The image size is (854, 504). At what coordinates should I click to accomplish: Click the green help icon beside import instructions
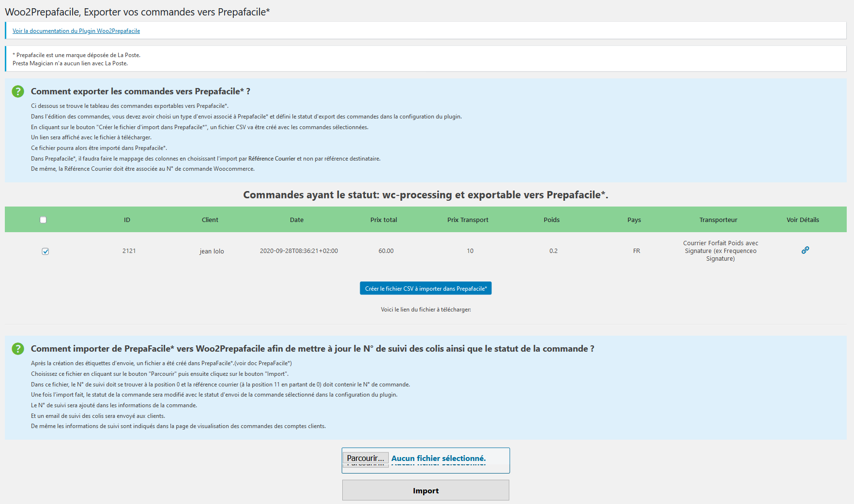pos(18,349)
